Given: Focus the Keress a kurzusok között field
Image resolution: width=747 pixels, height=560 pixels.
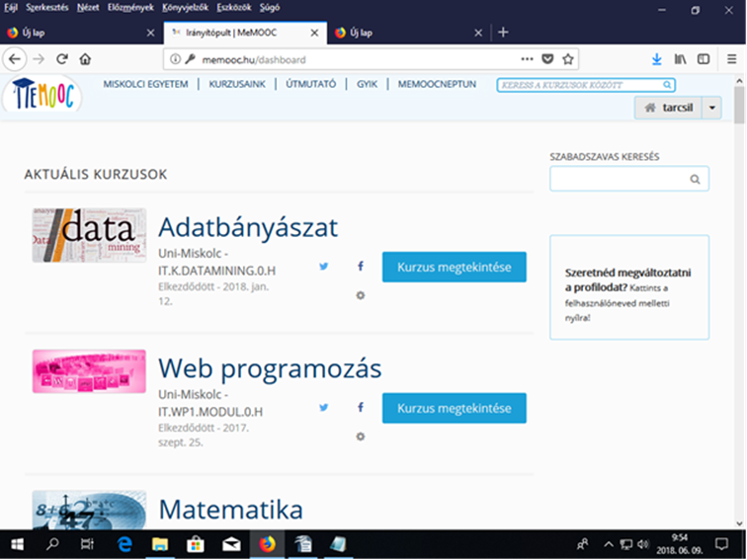Looking at the screenshot, I should click(x=586, y=85).
